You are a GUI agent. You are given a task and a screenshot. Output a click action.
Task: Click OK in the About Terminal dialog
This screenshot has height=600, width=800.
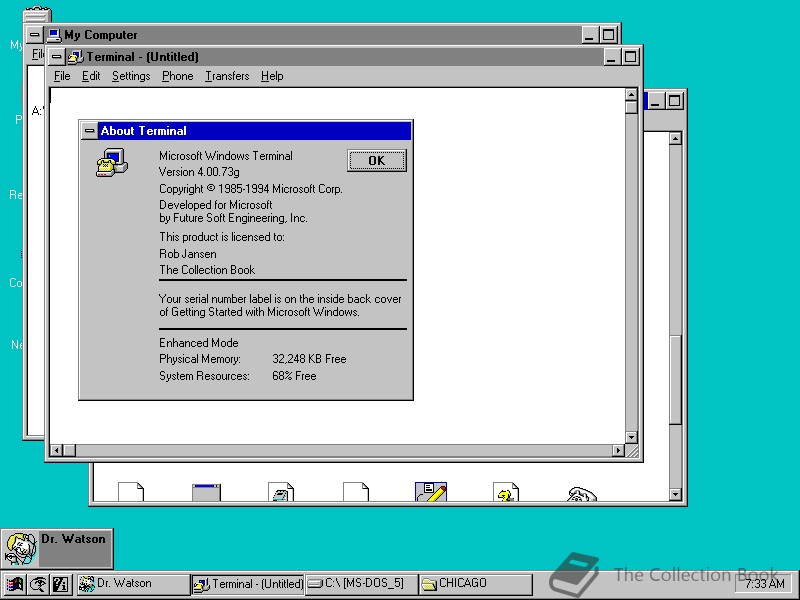click(377, 161)
